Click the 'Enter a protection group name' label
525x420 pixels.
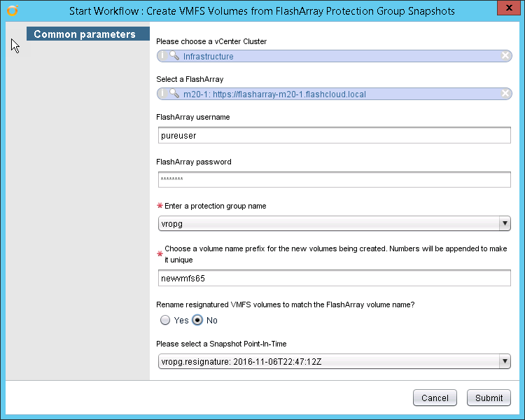(216, 206)
